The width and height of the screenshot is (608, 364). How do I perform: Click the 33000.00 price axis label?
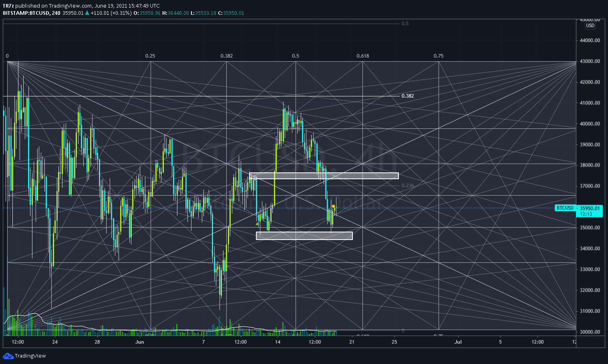pyautogui.click(x=590, y=269)
